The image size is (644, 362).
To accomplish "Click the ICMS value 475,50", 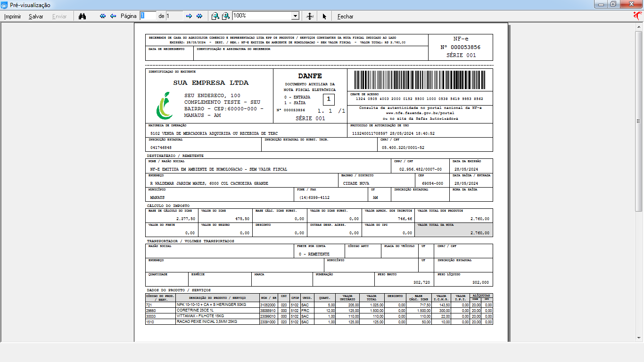I will click(242, 219).
